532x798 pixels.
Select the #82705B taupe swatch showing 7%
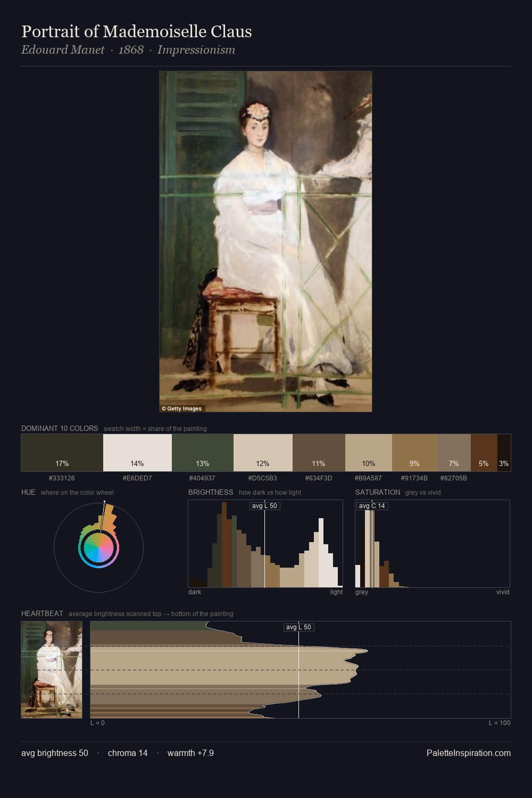pos(454,453)
